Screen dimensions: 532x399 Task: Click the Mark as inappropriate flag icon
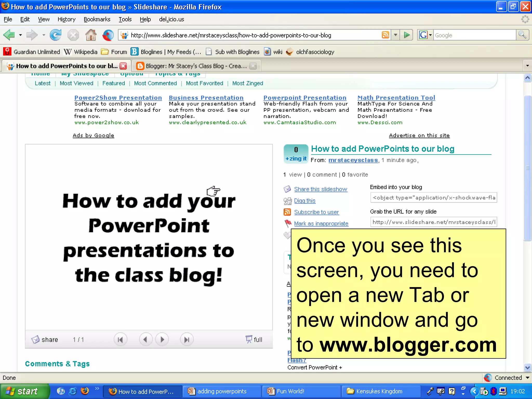(288, 223)
